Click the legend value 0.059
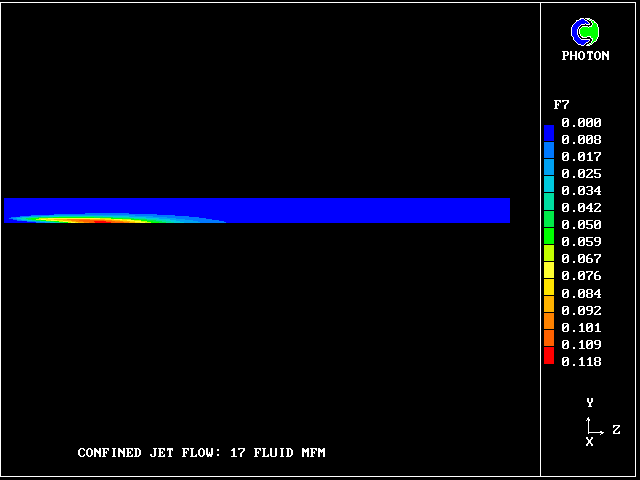 click(581, 242)
